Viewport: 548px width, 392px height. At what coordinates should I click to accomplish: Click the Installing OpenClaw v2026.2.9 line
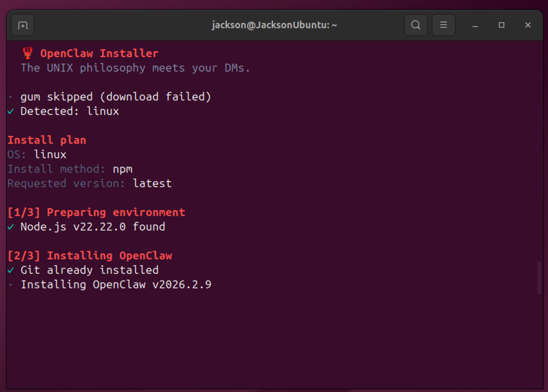[116, 285]
